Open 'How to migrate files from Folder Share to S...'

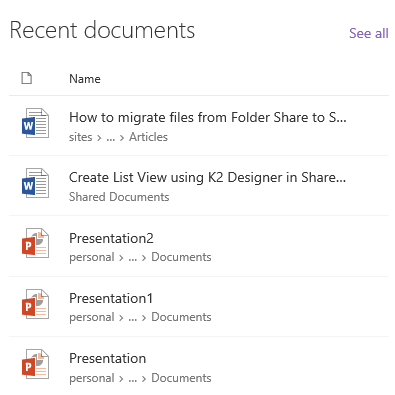coord(208,117)
